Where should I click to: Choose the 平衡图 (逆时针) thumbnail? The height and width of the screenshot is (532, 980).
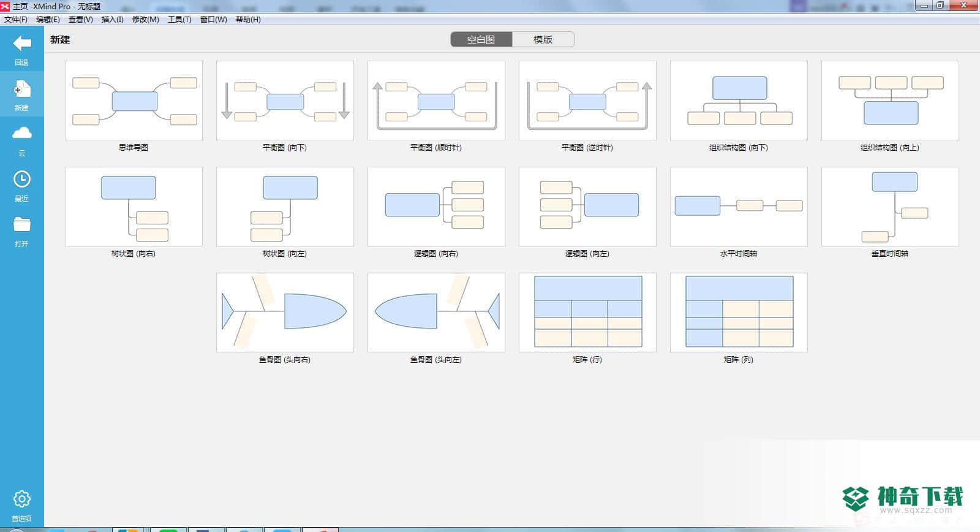[587, 101]
